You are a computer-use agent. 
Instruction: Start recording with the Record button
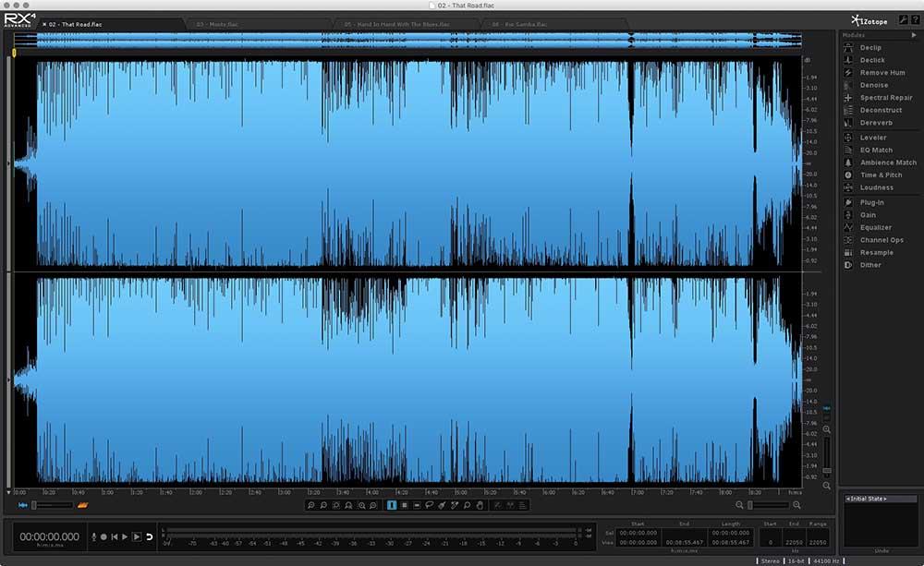tap(103, 537)
